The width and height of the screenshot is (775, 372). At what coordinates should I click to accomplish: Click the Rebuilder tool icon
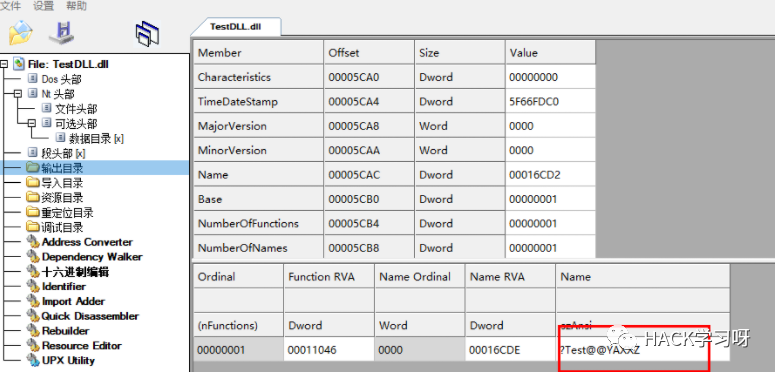(x=33, y=331)
